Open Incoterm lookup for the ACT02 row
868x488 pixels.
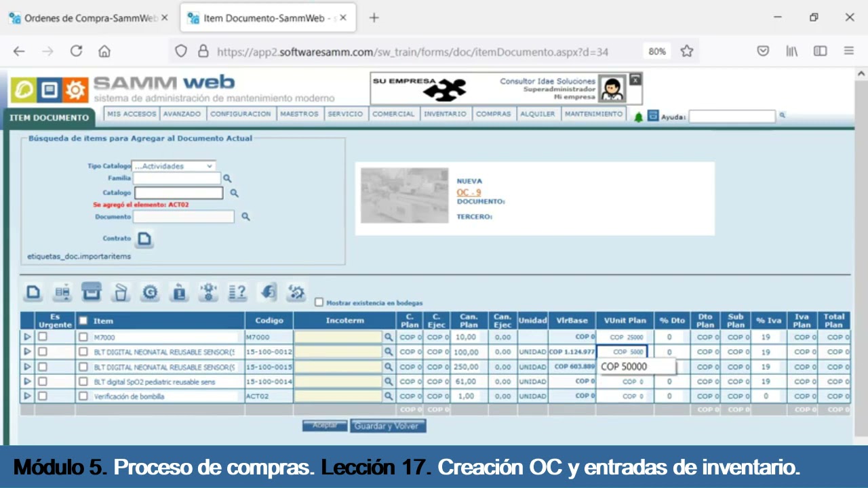pyautogui.click(x=389, y=396)
